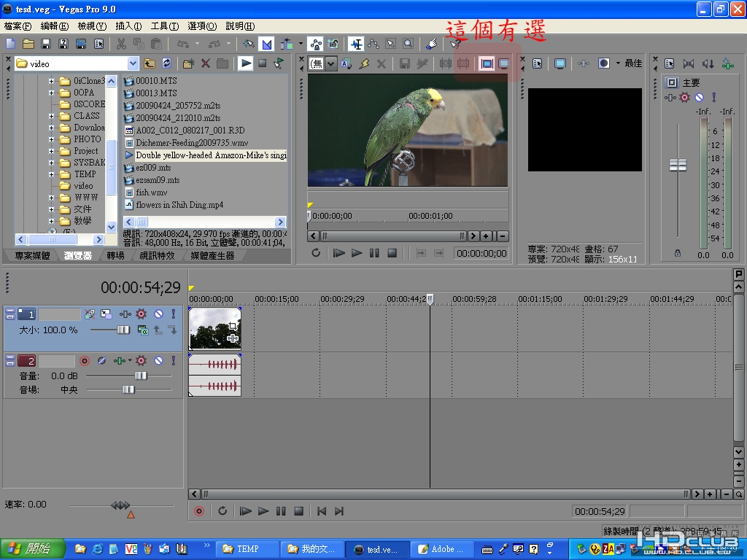Toggle the timeline loop playback button
This screenshot has height=560, width=747.
222,511
